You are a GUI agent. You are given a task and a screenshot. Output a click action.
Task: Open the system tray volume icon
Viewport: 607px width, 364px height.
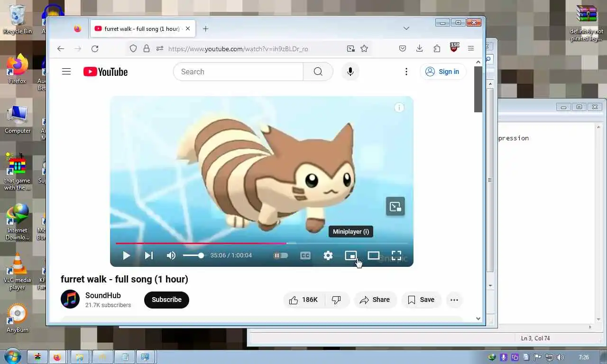coord(560,357)
